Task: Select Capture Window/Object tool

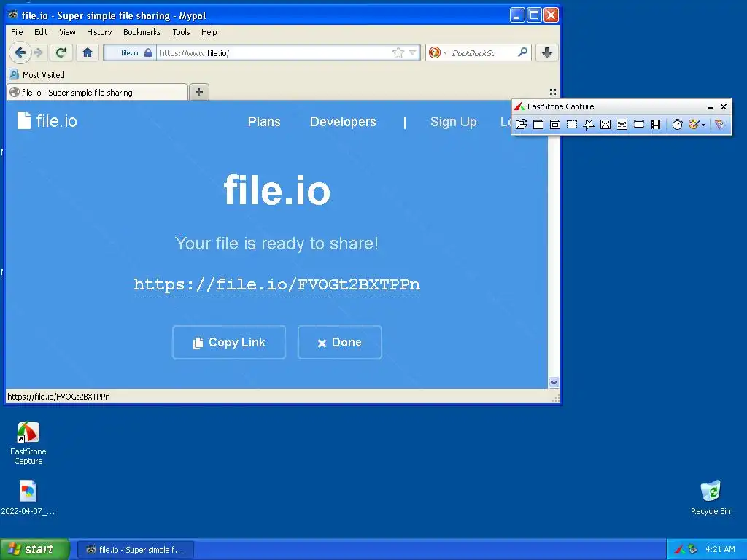Action: [x=555, y=124]
